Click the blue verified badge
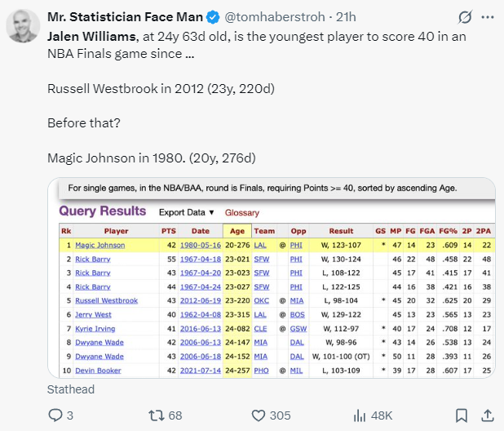The width and height of the screenshot is (504, 431). pyautogui.click(x=212, y=16)
